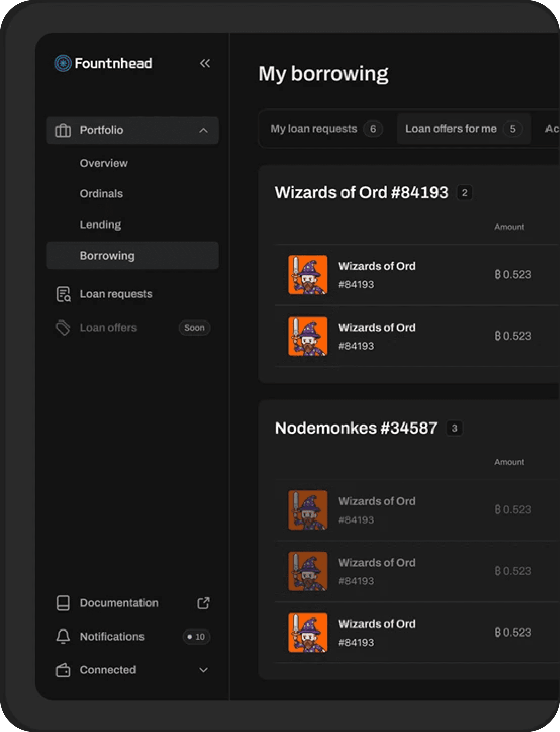Collapse sidebar with double-chevron icon
This screenshot has height=732, width=560.
click(x=205, y=63)
